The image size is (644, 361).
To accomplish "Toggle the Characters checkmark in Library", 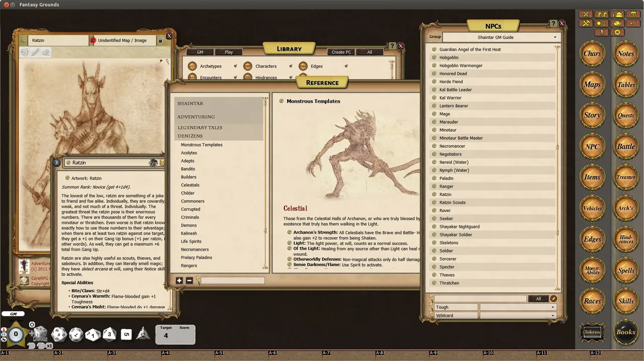I will (290, 66).
